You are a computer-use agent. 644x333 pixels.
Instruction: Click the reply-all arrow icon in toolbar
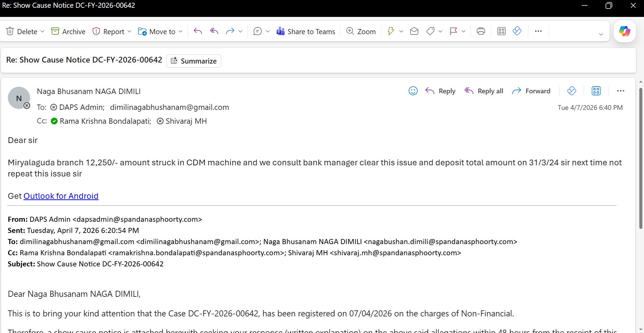coord(214,31)
